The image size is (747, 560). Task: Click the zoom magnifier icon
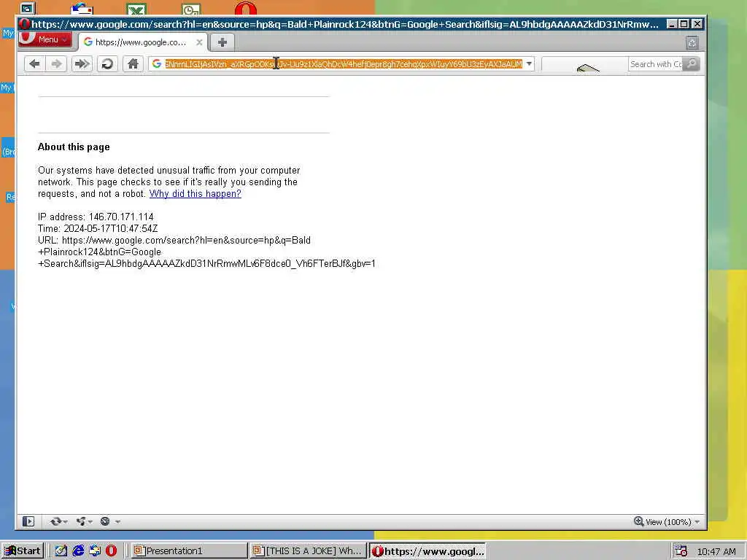638,521
